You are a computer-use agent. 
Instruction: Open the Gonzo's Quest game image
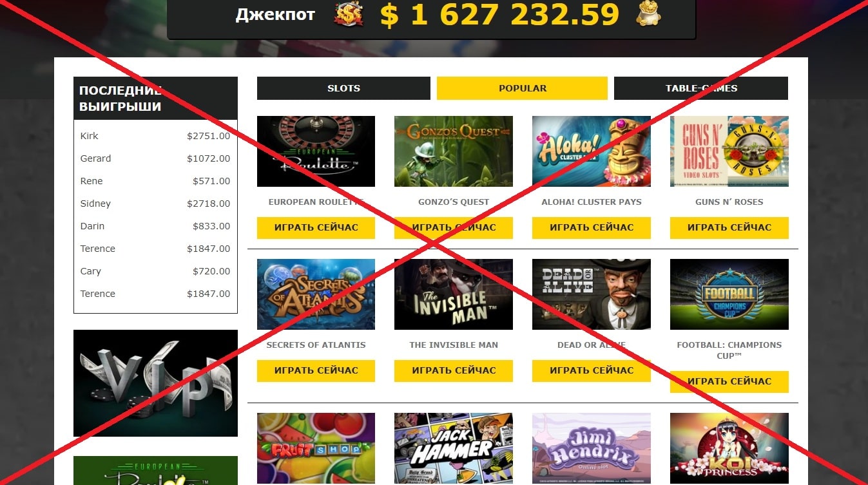click(x=454, y=151)
